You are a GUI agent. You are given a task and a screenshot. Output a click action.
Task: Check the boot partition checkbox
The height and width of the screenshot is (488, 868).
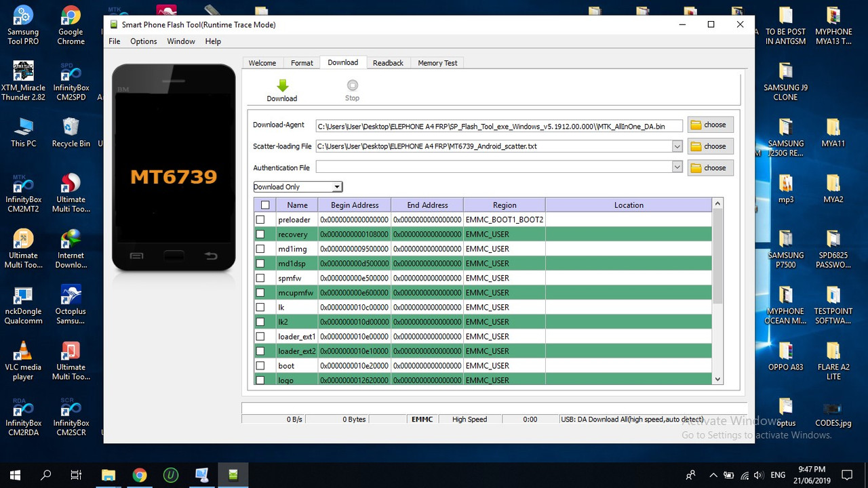[260, 365]
